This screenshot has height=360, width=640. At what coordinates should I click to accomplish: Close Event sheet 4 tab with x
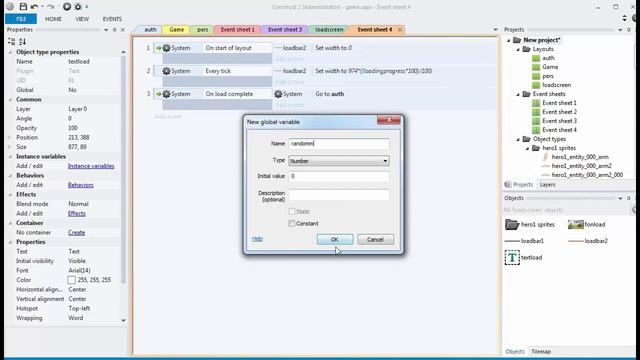400,29
